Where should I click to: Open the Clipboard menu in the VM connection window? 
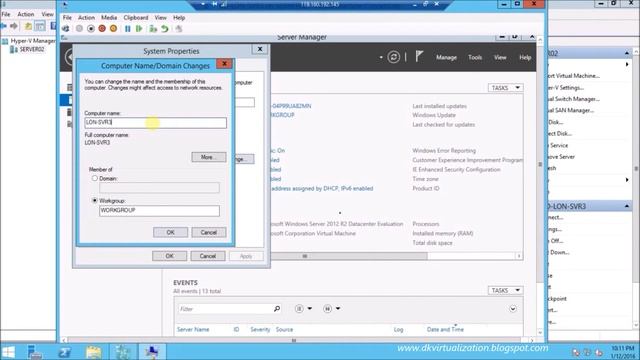coord(136,18)
